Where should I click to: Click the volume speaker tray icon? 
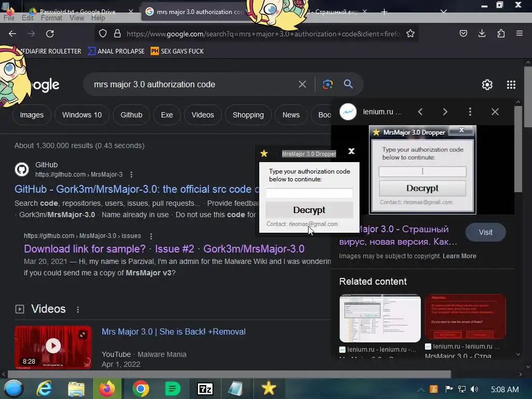[x=474, y=389]
